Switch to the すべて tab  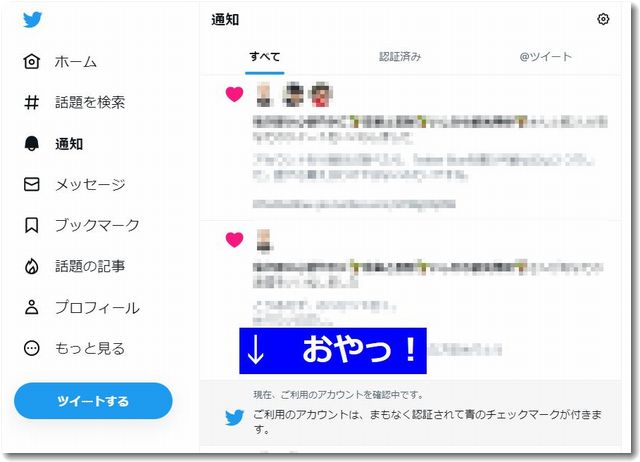click(x=264, y=57)
